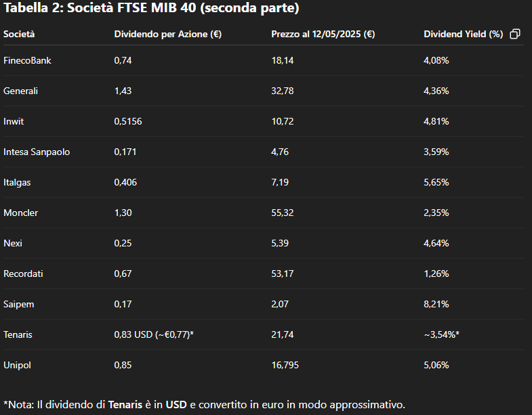Select the Nexi row label
Screen dimensions: 532x415
[x=13, y=243]
